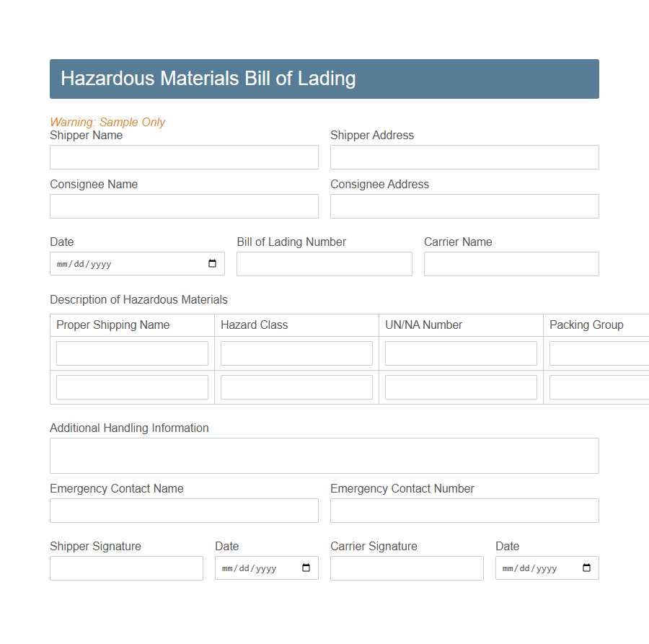Select the second-row Hazard Class input
The width and height of the screenshot is (649, 644).
coord(296,387)
